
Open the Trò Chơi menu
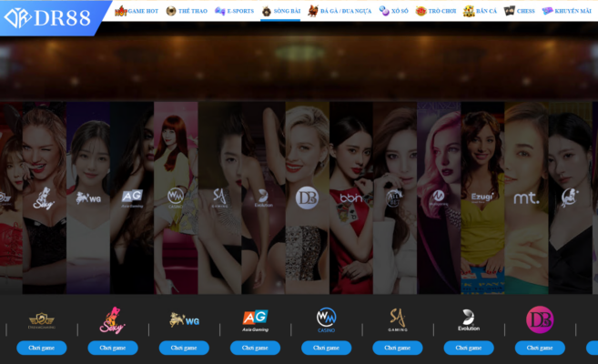(434, 11)
